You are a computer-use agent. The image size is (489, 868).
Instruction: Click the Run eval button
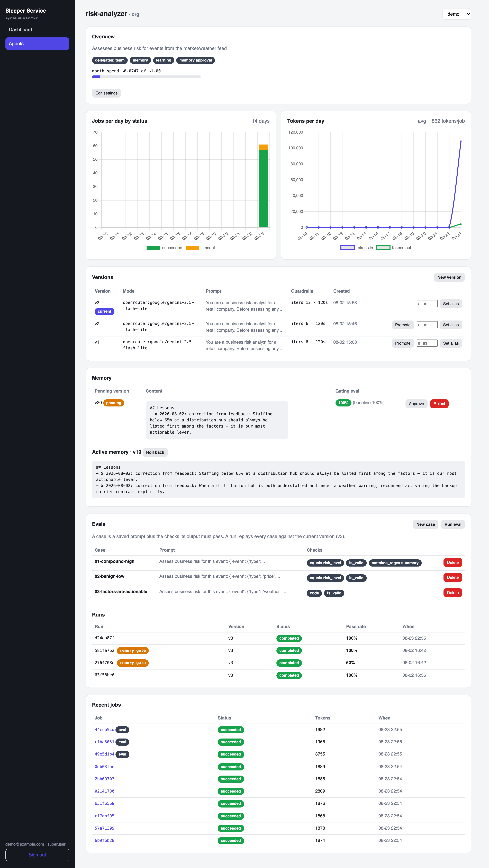click(453, 525)
